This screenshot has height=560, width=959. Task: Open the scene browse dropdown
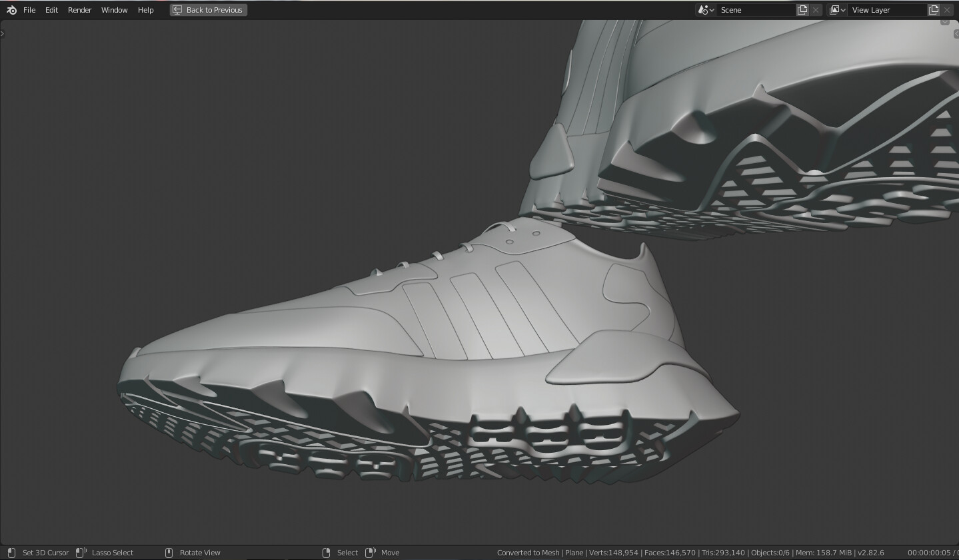tap(706, 10)
